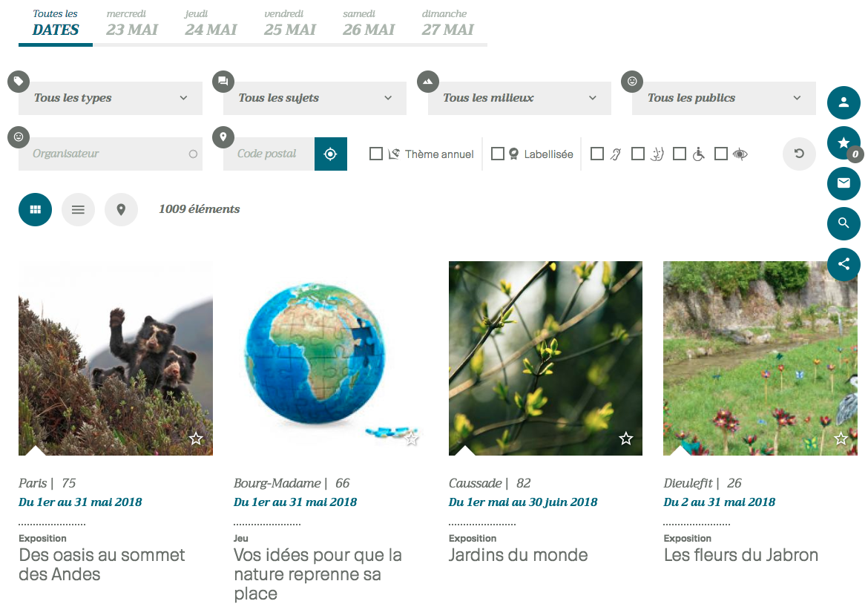Click the speech bubble icon on sujets filter
The image size is (868, 604).
(223, 82)
